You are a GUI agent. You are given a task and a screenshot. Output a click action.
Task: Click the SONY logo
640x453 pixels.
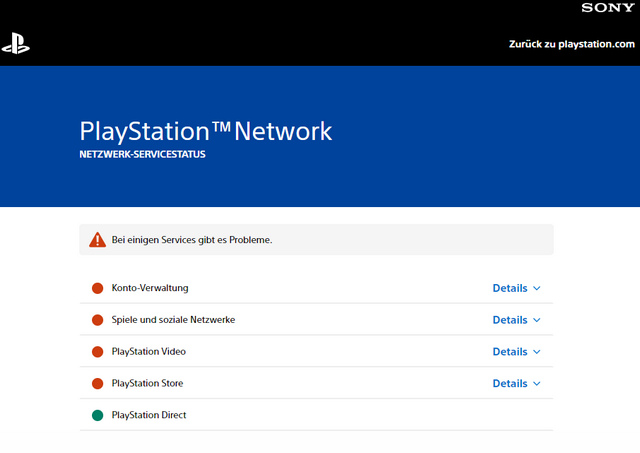[608, 8]
